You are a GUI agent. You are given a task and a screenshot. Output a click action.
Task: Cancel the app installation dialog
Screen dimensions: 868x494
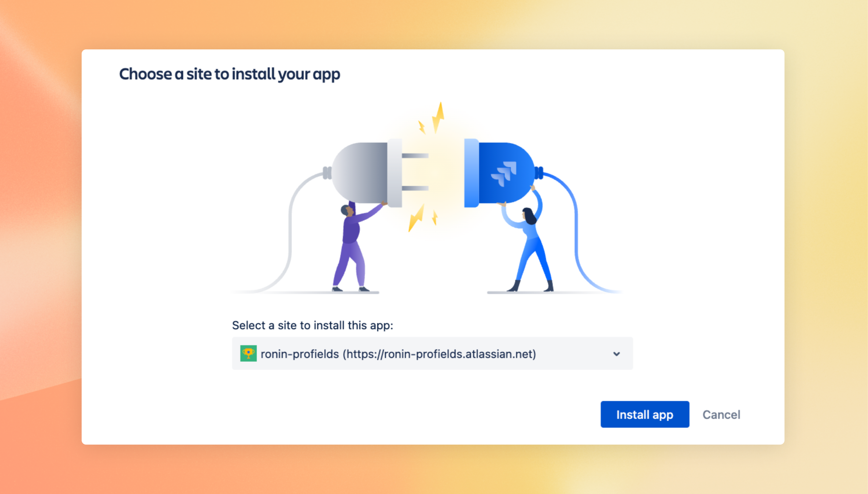(x=721, y=415)
